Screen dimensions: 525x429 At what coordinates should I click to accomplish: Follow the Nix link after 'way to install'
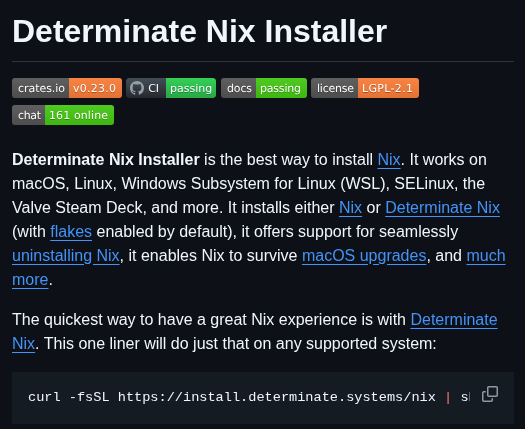point(389,159)
